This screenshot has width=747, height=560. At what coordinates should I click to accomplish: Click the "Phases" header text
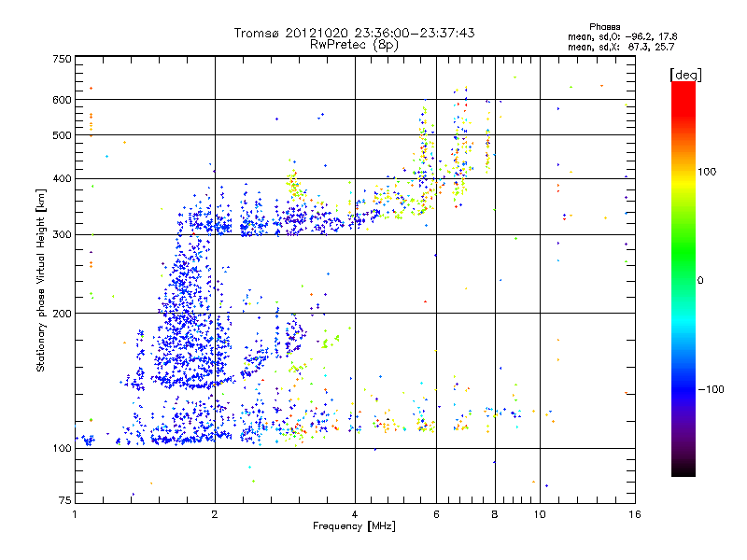pos(604,27)
